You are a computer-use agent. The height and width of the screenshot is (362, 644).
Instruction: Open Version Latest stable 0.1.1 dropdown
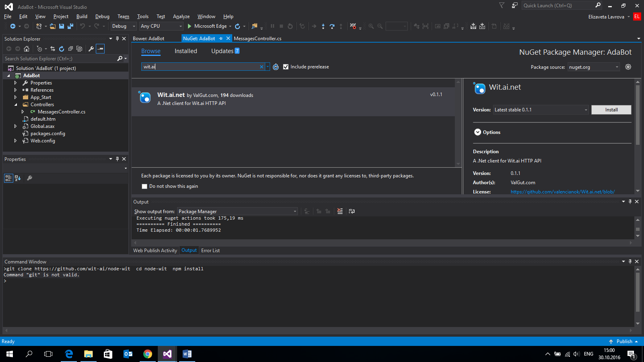click(x=541, y=110)
